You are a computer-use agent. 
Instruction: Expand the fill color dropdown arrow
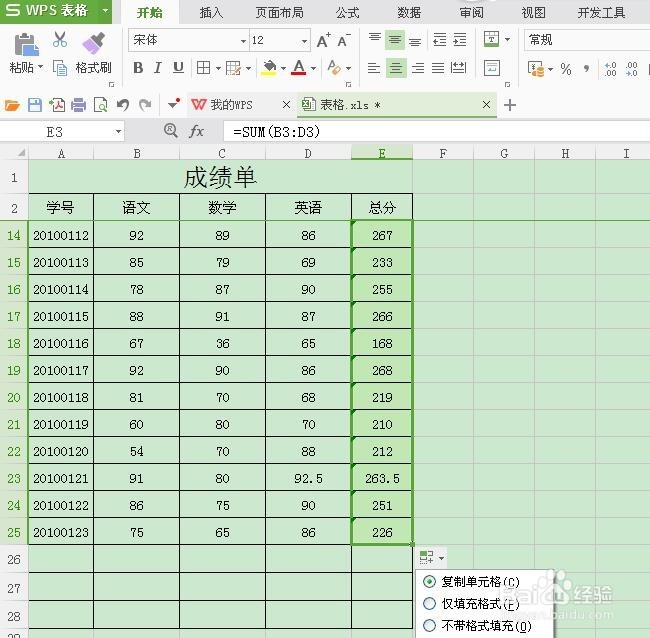tap(283, 68)
